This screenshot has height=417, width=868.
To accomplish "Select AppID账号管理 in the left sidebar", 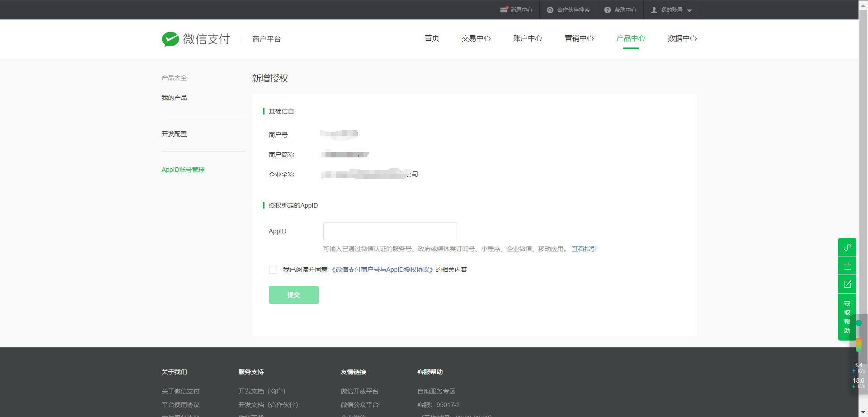I will [x=183, y=170].
